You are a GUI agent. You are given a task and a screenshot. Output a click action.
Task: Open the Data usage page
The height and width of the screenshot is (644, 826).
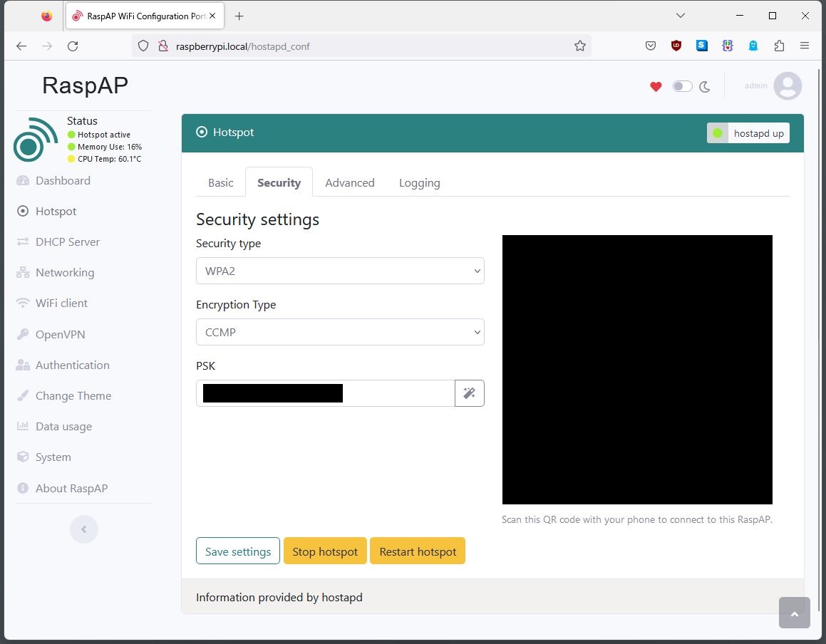(x=63, y=426)
